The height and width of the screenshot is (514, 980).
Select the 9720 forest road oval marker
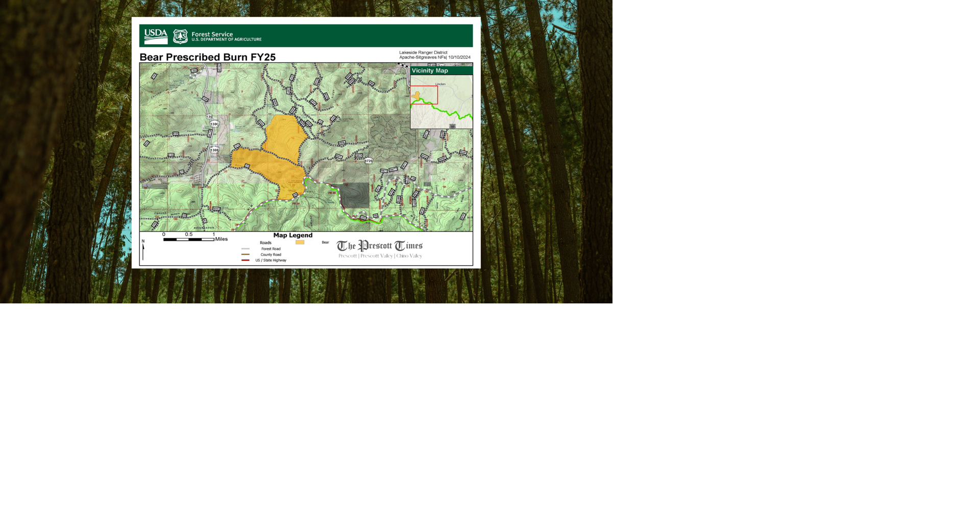(x=369, y=161)
